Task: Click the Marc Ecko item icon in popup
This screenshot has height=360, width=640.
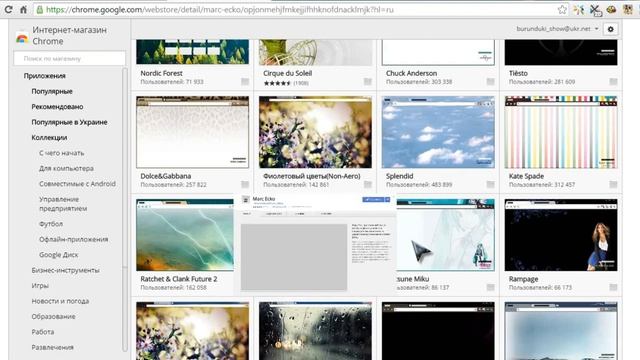Action: click(246, 200)
